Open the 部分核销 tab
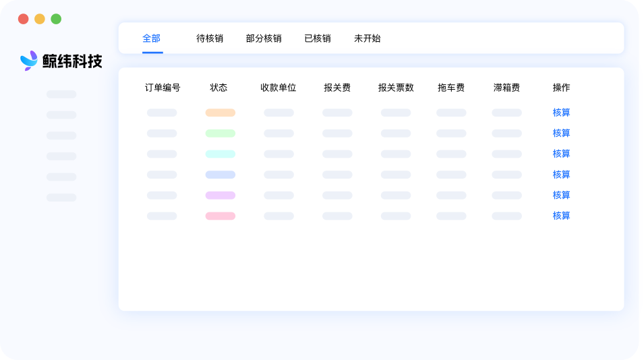The image size is (644, 360). pyautogui.click(x=264, y=38)
